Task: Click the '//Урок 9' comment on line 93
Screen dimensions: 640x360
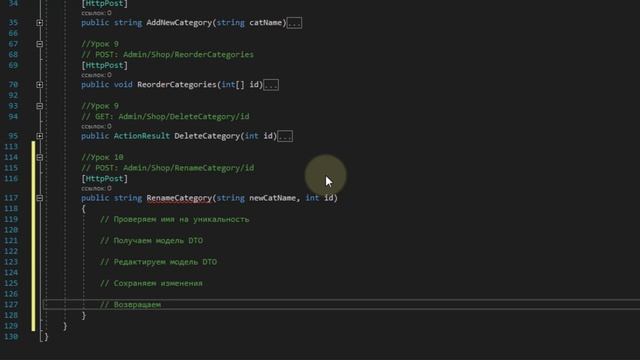Action: point(100,106)
